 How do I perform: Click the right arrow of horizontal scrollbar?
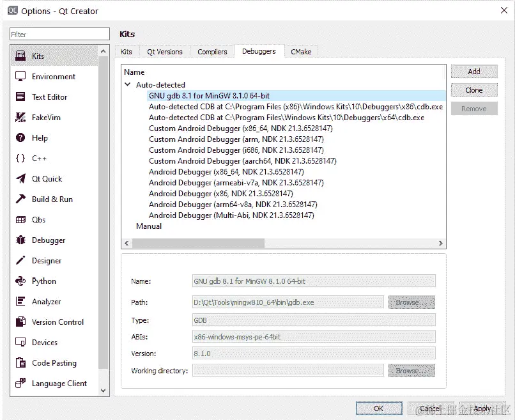(440, 243)
